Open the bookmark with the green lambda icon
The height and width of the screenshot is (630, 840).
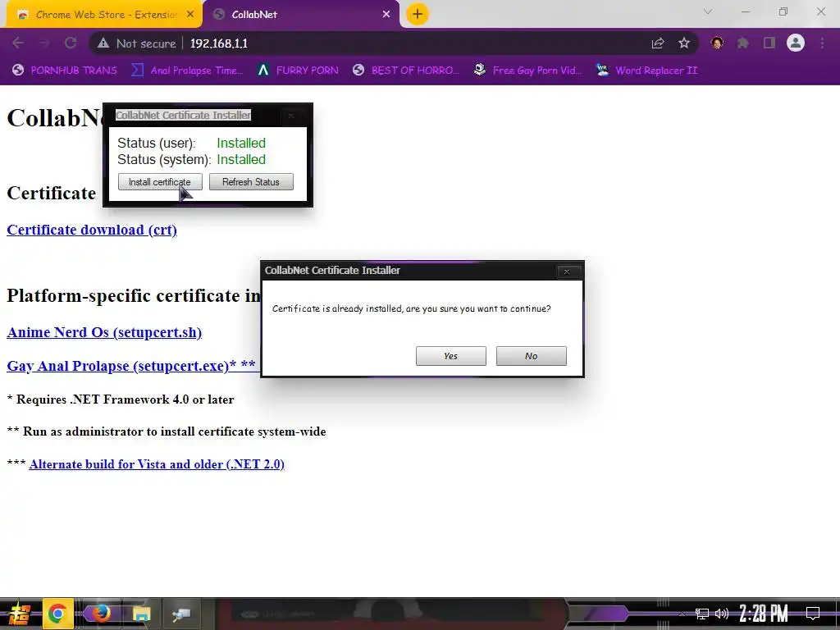pos(298,71)
